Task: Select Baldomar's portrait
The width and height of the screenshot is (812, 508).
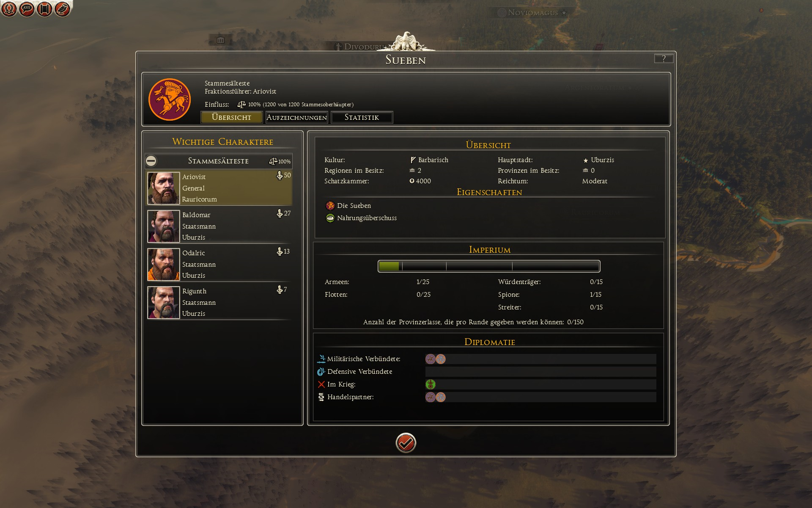Action: coord(163,226)
